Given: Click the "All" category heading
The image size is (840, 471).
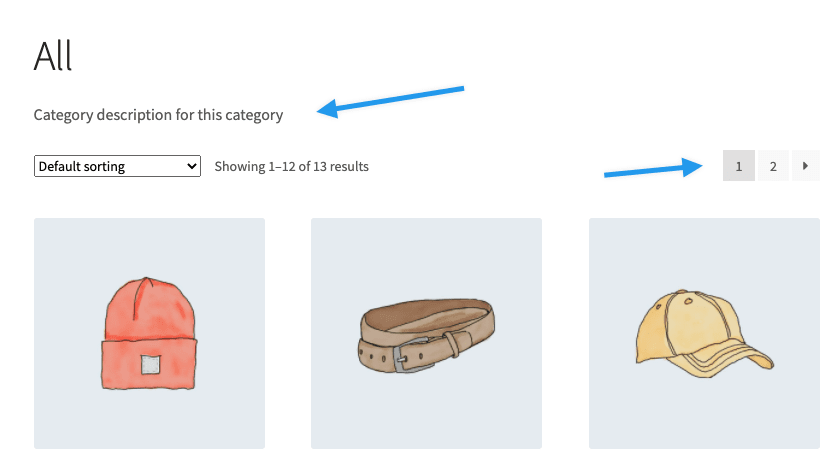Looking at the screenshot, I should [x=53, y=56].
